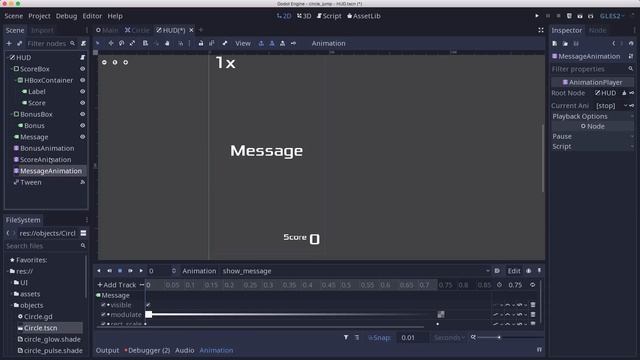Open the Debug menu
This screenshot has width=640, height=360.
pos(66,16)
